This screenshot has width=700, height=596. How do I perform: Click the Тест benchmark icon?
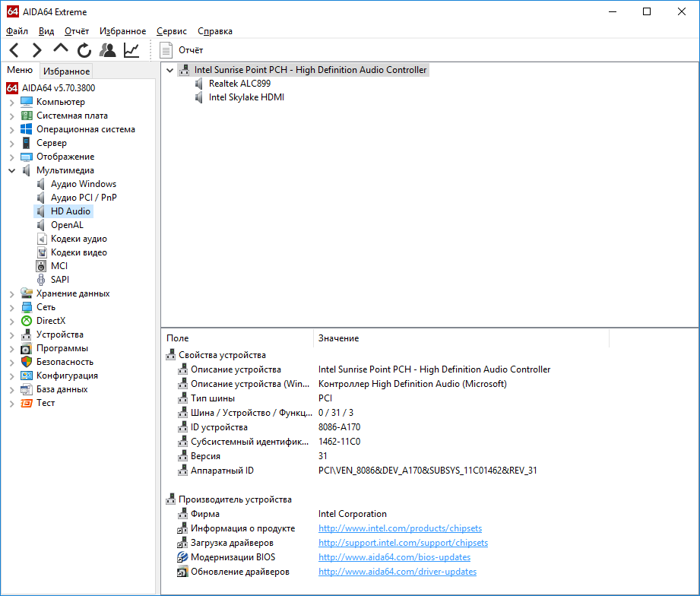(27, 403)
